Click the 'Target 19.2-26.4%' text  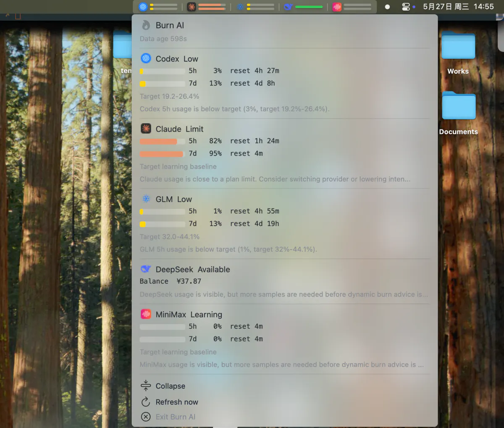[x=169, y=96]
